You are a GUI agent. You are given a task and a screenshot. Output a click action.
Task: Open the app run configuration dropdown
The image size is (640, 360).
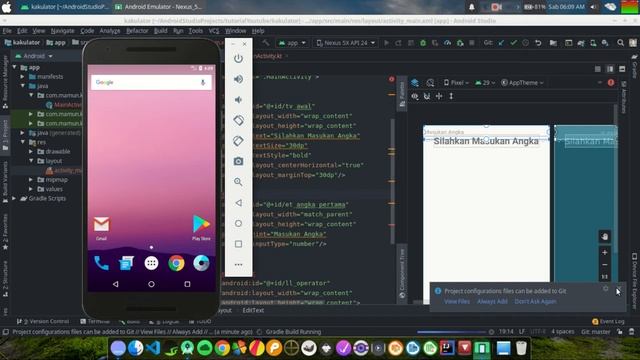click(x=292, y=43)
